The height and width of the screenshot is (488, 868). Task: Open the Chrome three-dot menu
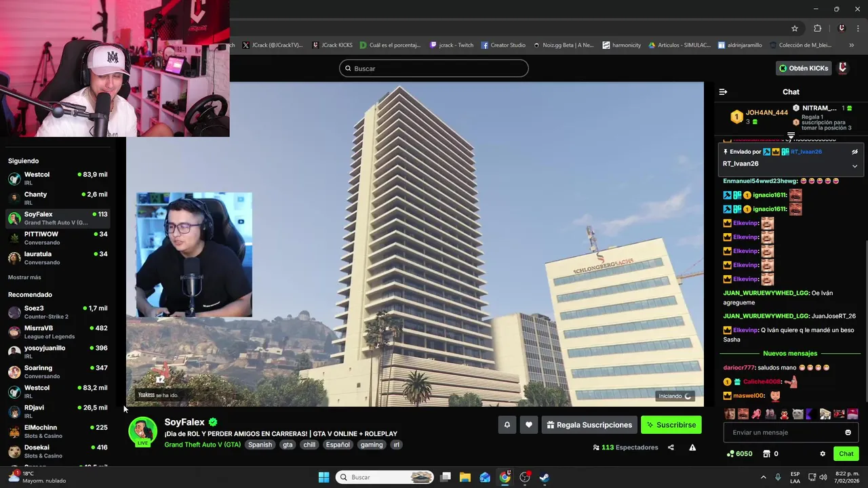point(857,28)
